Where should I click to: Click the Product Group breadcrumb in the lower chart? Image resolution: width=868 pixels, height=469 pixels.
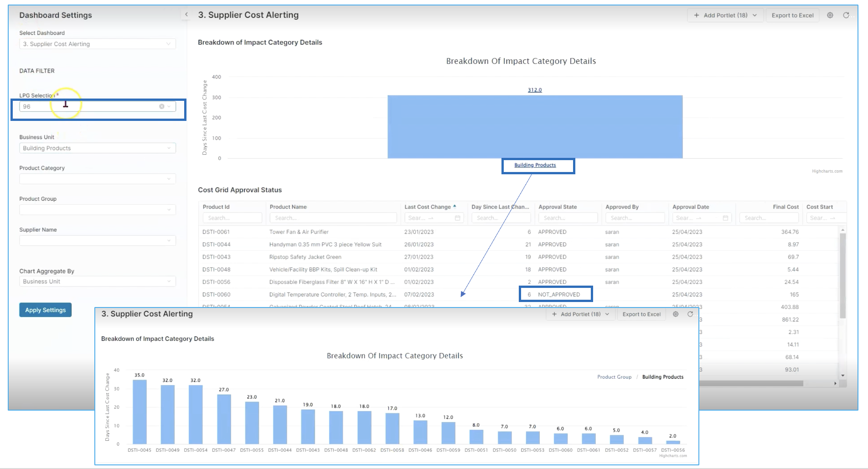click(614, 377)
